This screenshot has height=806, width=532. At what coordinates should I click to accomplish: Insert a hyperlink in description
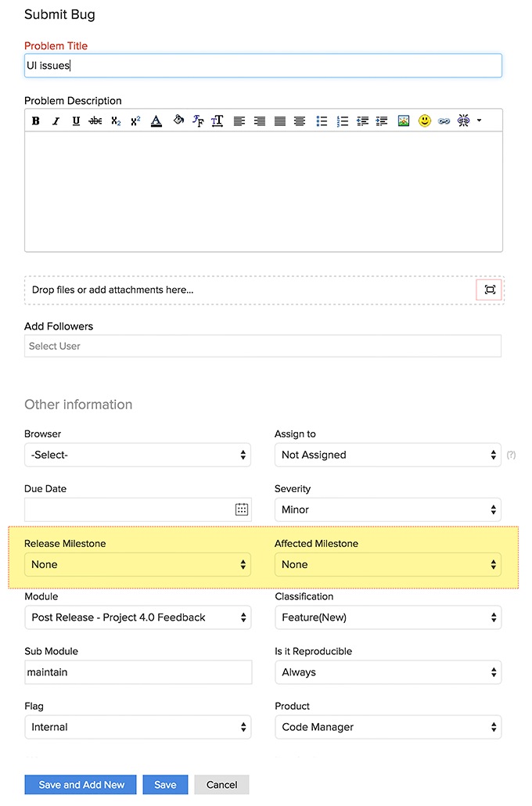[x=444, y=121]
